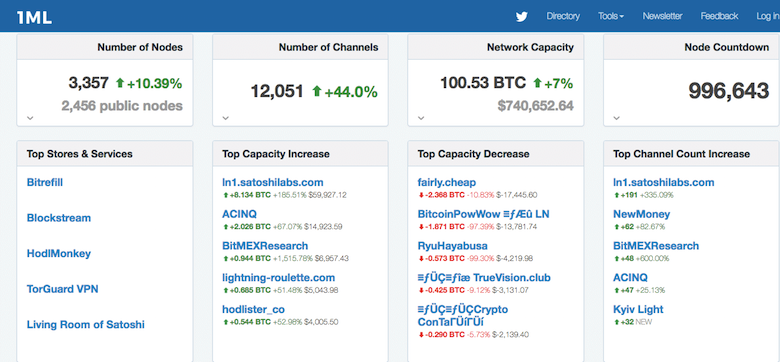Open the NewMoney node link
Viewport: 780px width, 362px height.
642,214
